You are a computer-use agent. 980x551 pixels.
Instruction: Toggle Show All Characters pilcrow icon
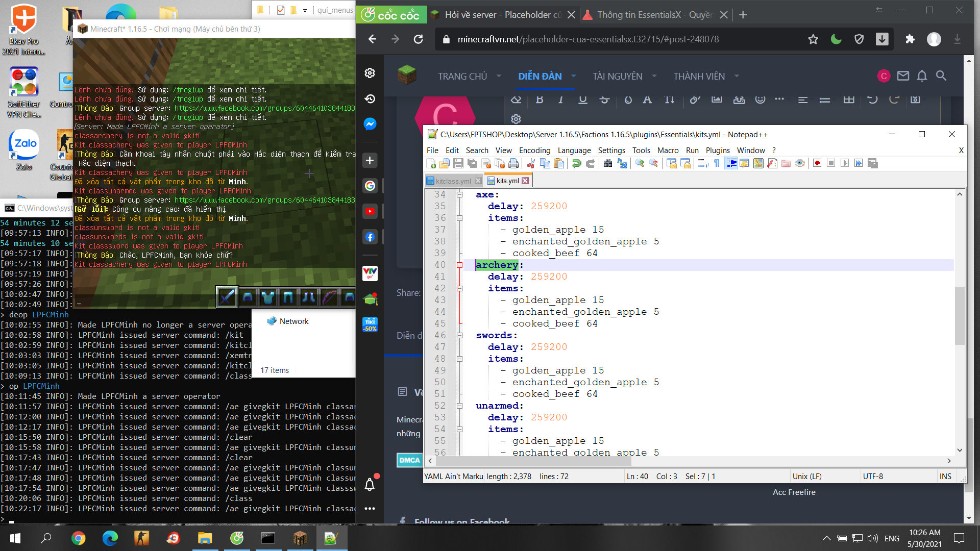(x=717, y=163)
